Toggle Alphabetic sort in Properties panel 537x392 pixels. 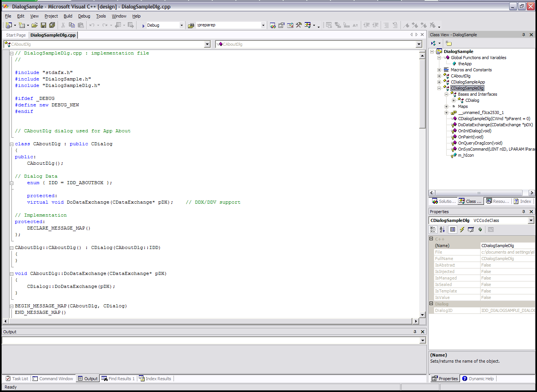pos(442,230)
